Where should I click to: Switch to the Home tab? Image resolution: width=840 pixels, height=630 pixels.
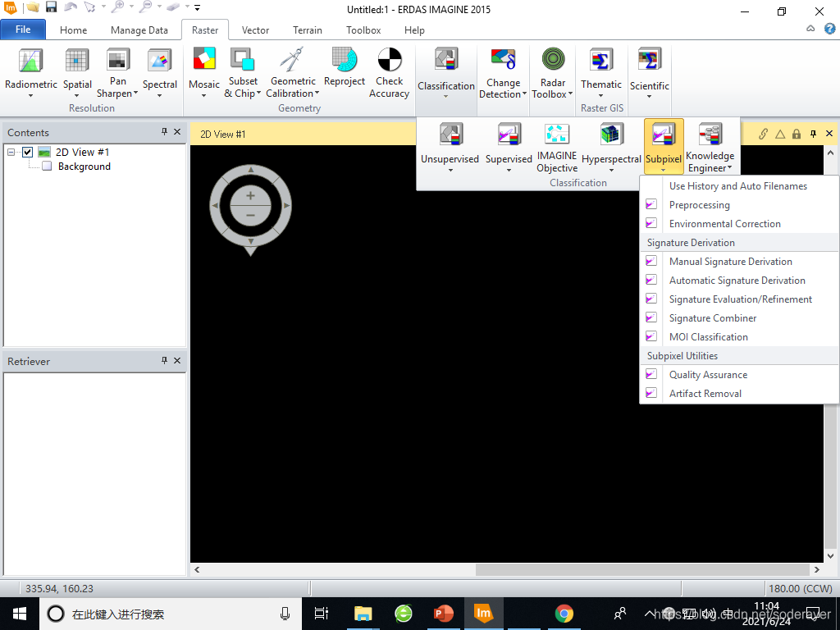tap(73, 30)
